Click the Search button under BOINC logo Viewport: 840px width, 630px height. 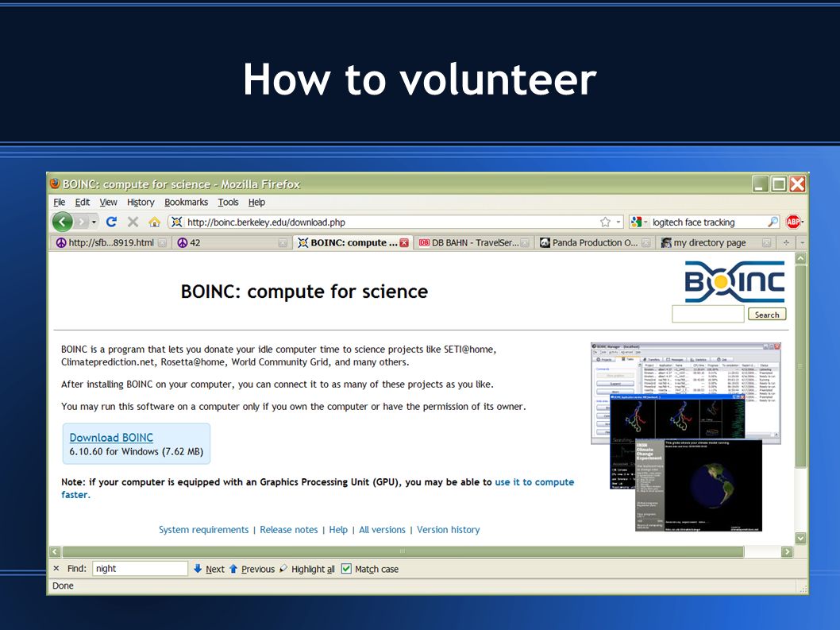click(x=767, y=315)
